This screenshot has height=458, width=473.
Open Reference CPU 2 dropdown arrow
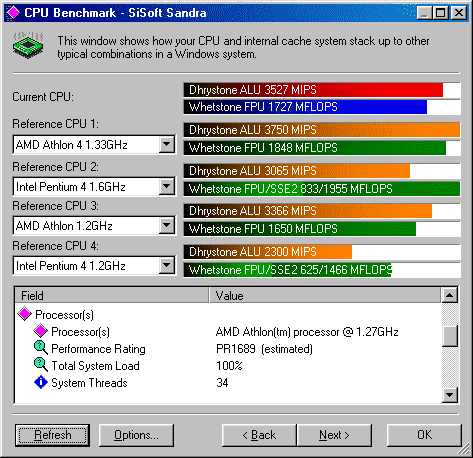tap(166, 186)
